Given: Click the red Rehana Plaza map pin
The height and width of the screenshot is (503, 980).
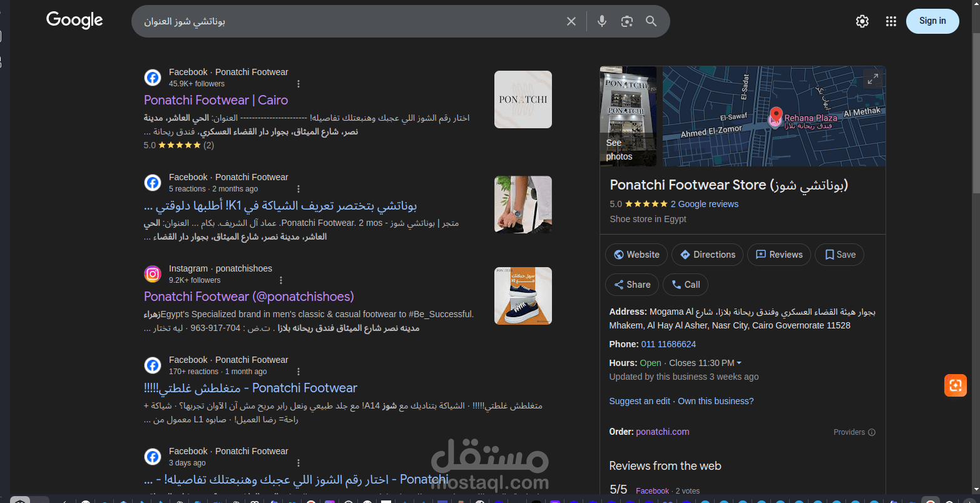Looking at the screenshot, I should click(776, 116).
